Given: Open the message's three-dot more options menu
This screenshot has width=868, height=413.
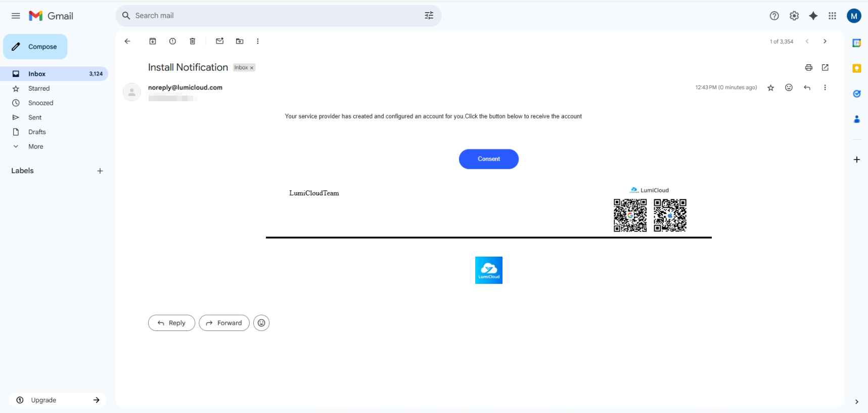Looking at the screenshot, I should tap(825, 88).
